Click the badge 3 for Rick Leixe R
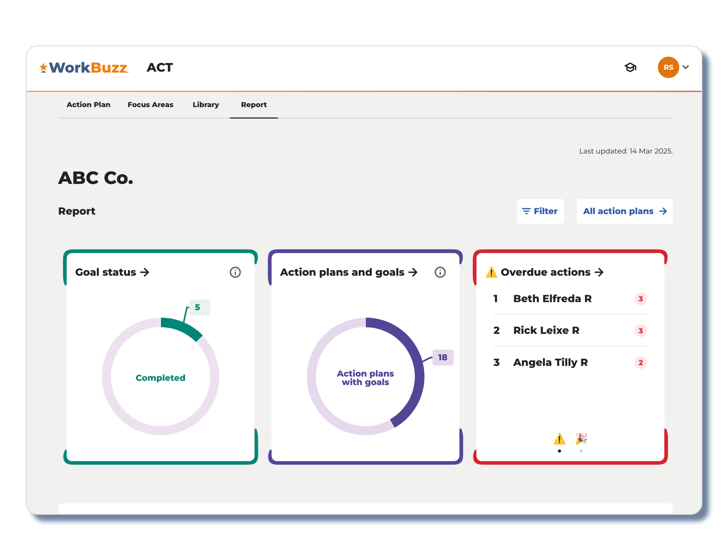The image size is (728, 560). coord(640,331)
